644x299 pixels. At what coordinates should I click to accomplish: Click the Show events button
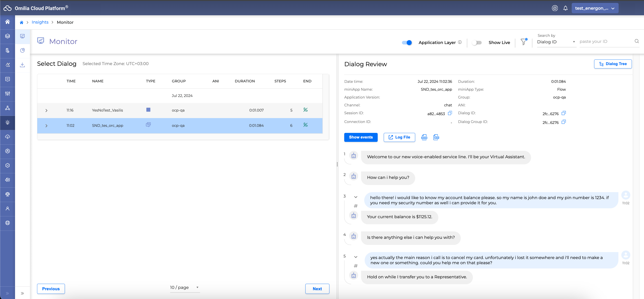click(x=361, y=137)
